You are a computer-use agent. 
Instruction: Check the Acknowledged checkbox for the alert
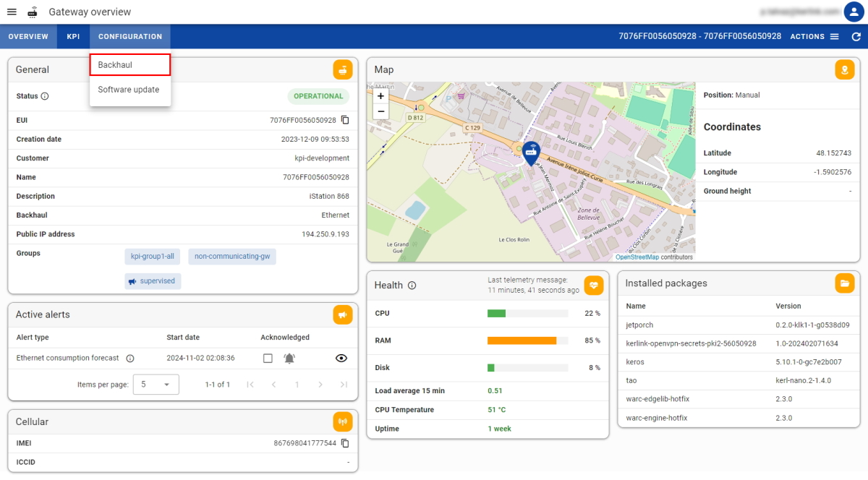pos(268,358)
